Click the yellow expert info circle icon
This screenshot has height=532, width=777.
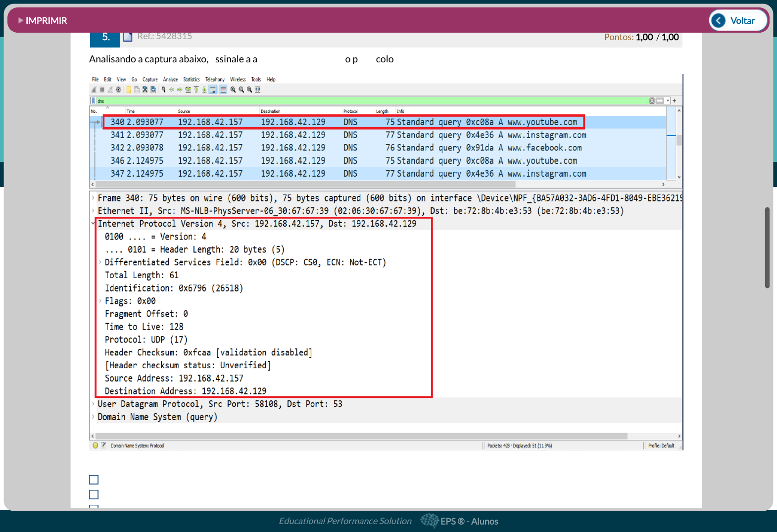96,445
